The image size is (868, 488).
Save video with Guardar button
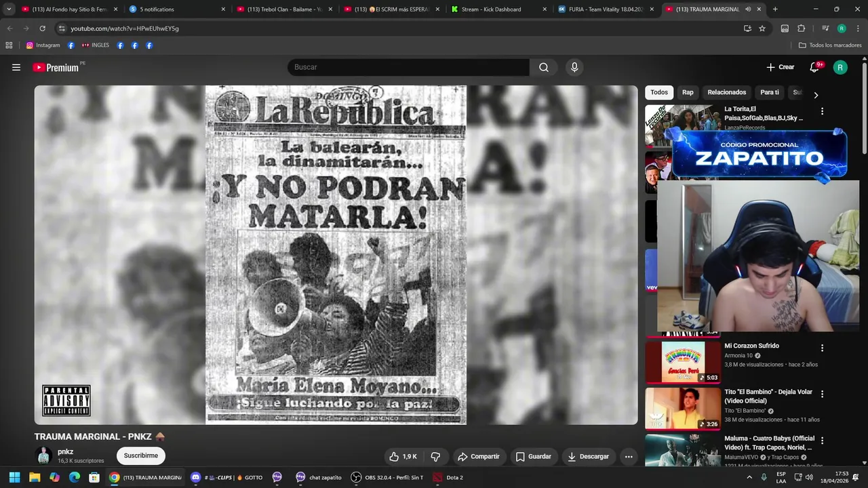(534, 457)
